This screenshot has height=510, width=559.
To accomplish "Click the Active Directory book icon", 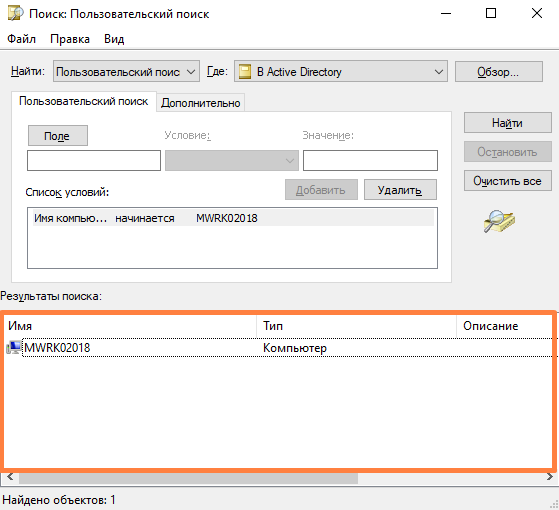I will 245,72.
